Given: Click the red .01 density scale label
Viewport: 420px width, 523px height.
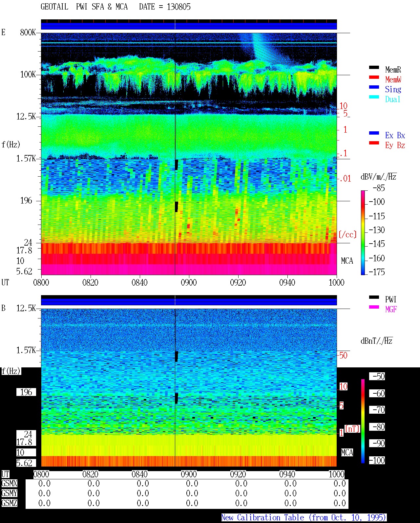Looking at the screenshot, I should pos(345,179).
